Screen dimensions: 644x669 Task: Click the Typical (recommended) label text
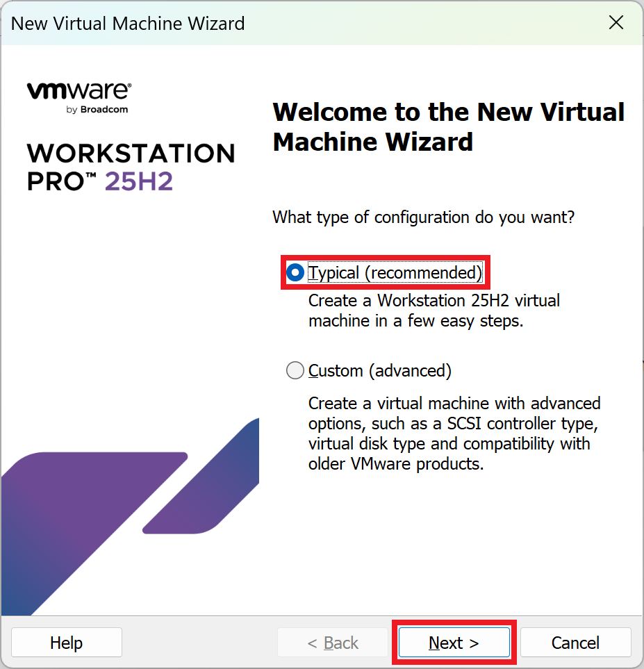point(395,273)
